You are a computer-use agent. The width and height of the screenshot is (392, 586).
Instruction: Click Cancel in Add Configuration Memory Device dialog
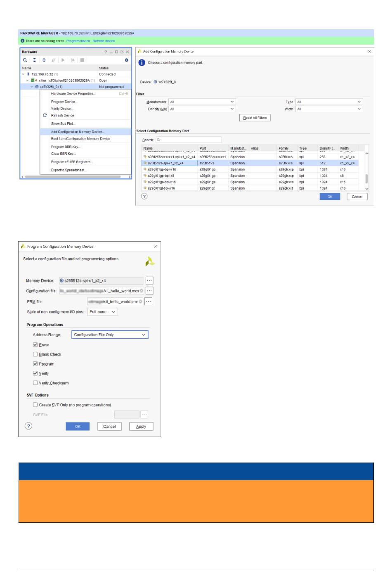[x=357, y=197]
